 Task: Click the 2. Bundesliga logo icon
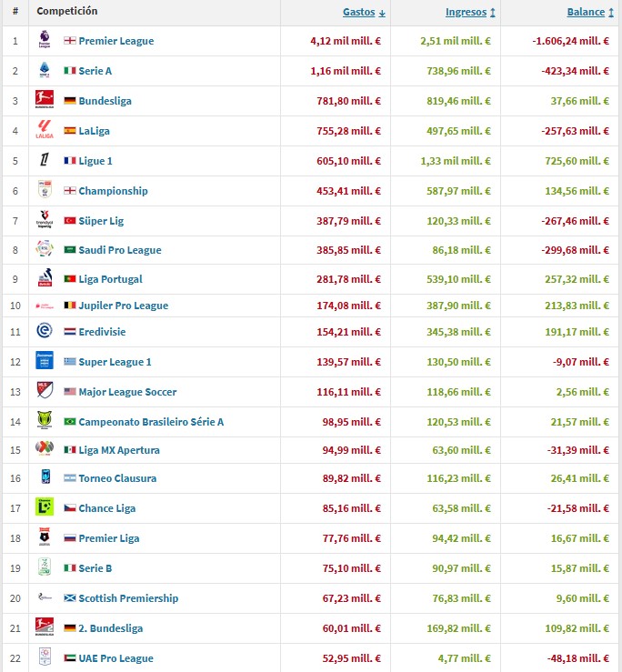pos(45,627)
